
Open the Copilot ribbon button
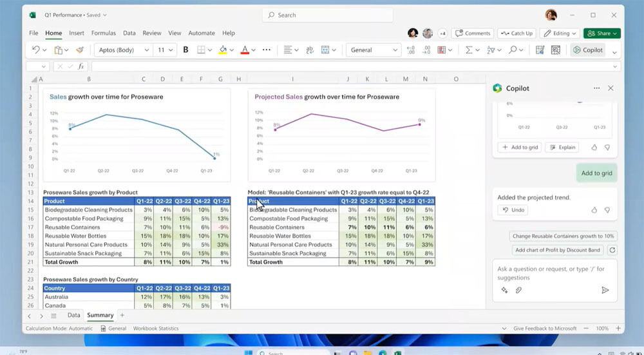[x=588, y=50]
